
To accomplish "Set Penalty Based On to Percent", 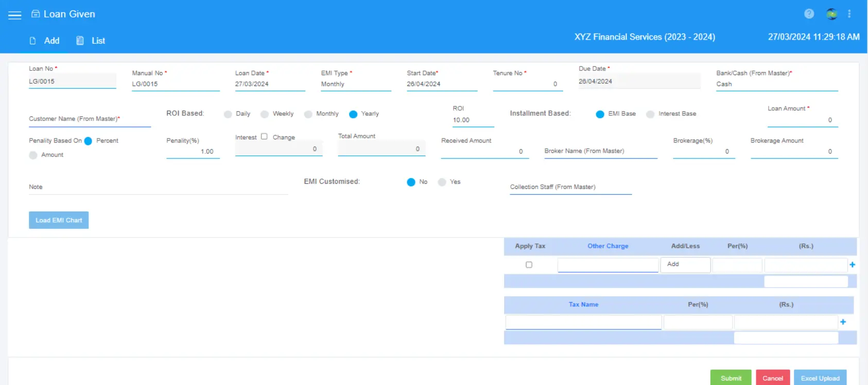I will (x=88, y=141).
